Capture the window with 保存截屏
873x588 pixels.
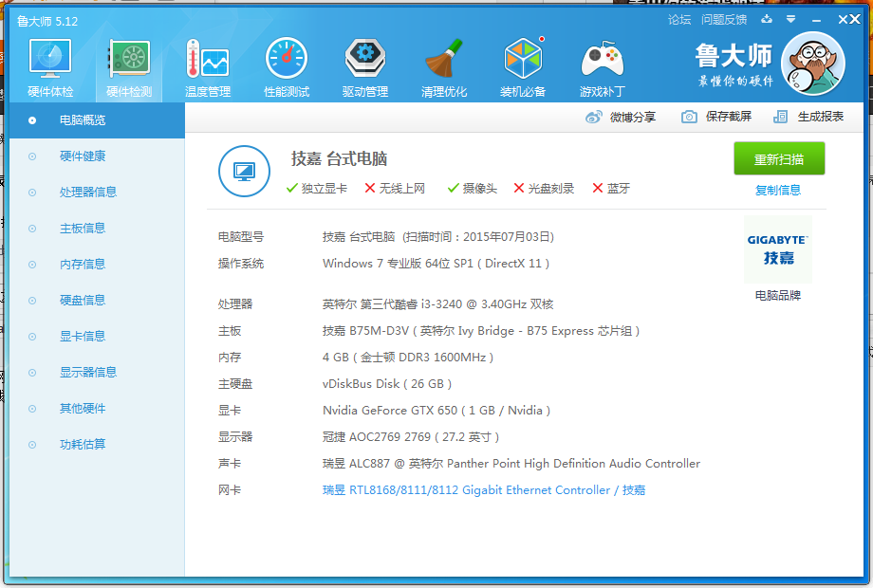click(716, 117)
